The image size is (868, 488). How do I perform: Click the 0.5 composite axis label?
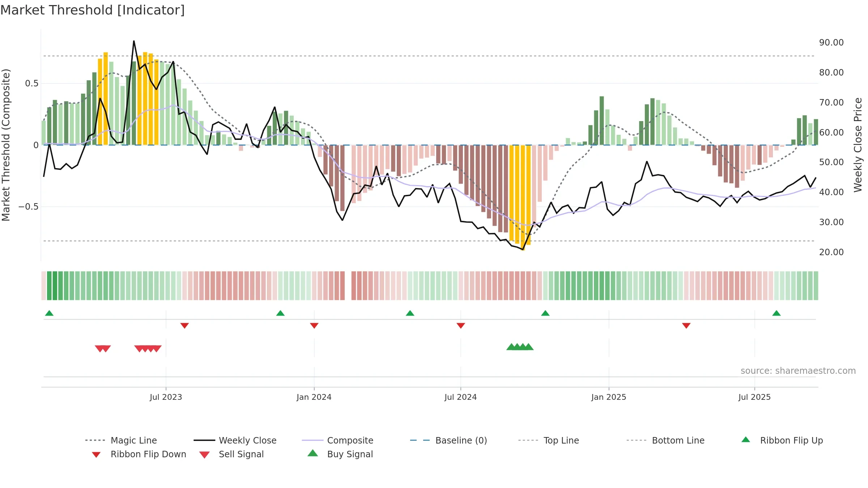coord(31,84)
